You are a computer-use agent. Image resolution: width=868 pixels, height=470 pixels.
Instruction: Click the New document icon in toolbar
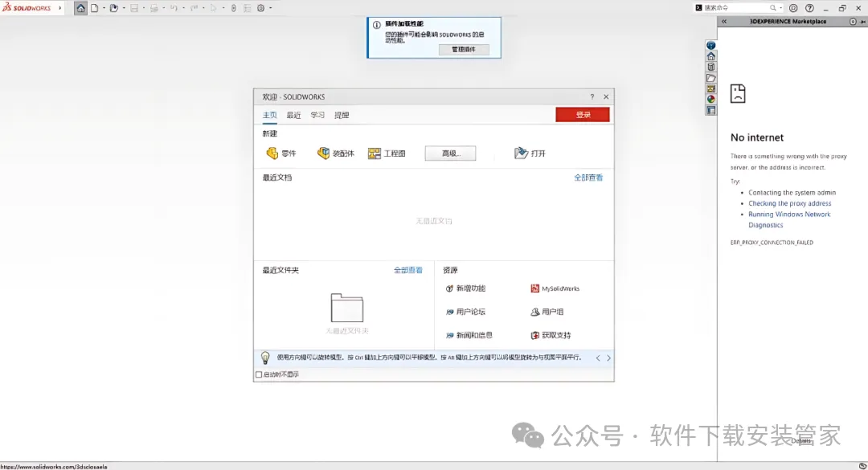click(x=95, y=8)
